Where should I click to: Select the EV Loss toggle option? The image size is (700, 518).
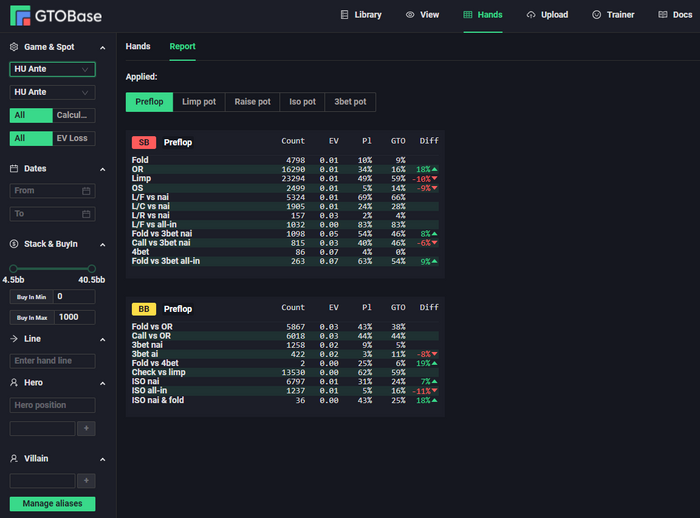pyautogui.click(x=74, y=138)
